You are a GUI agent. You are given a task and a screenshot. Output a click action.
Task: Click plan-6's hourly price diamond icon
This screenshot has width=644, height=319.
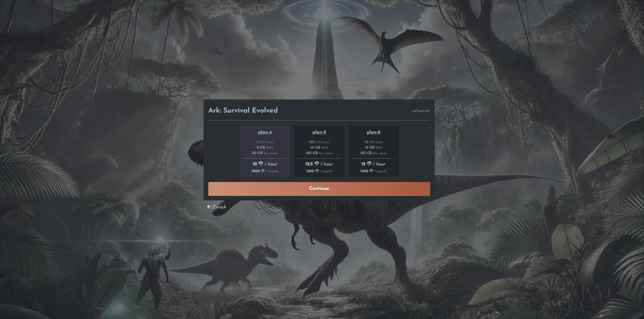point(369,164)
